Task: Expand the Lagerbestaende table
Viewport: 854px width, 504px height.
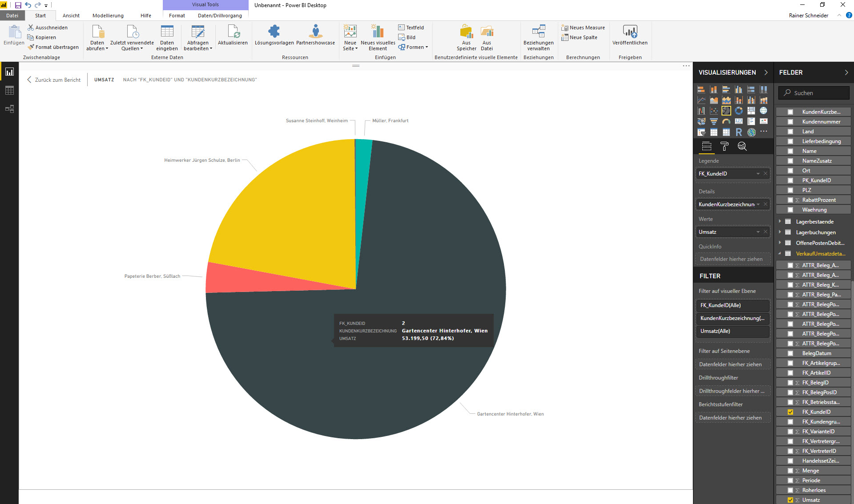Action: pos(780,221)
